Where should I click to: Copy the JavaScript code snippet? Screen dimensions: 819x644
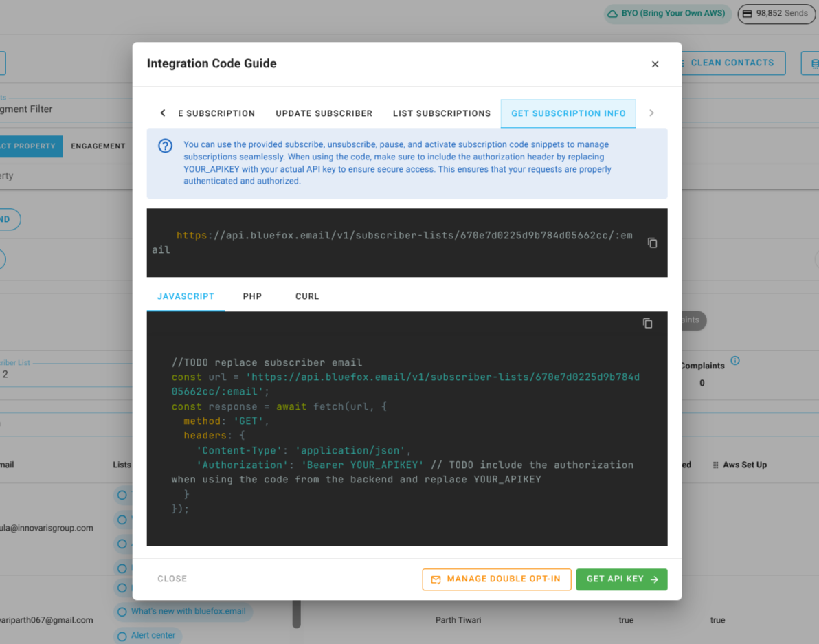[x=648, y=323]
